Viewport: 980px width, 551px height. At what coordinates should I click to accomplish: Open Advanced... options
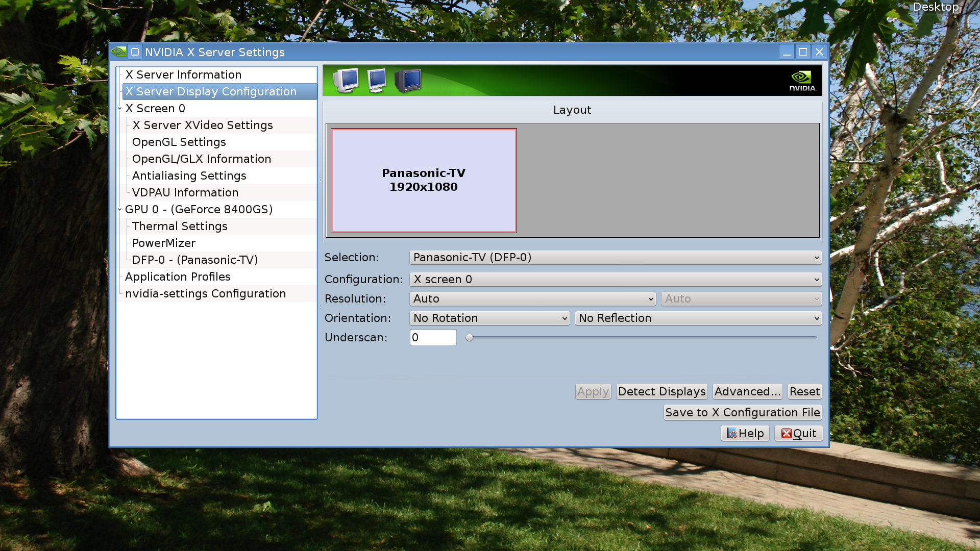pyautogui.click(x=747, y=392)
